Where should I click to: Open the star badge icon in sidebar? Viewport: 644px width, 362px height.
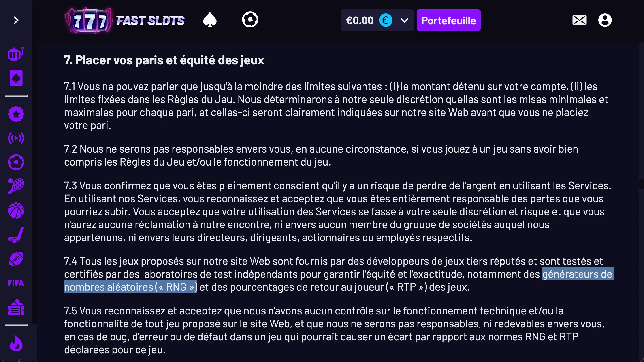[x=16, y=114]
